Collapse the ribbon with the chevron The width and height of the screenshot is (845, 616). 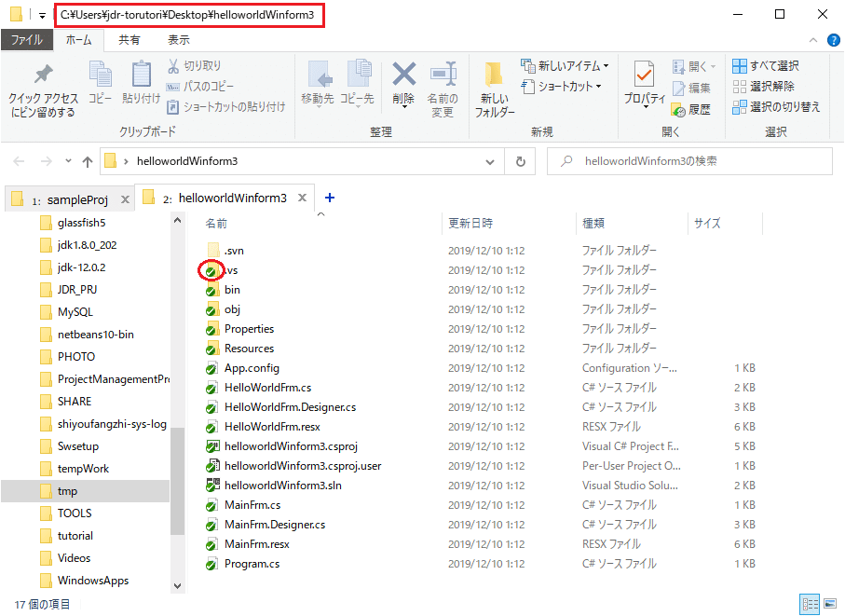(813, 40)
